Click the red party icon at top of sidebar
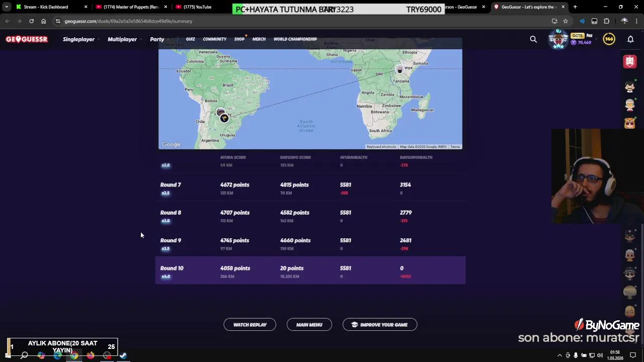The image size is (644, 362). click(x=630, y=61)
